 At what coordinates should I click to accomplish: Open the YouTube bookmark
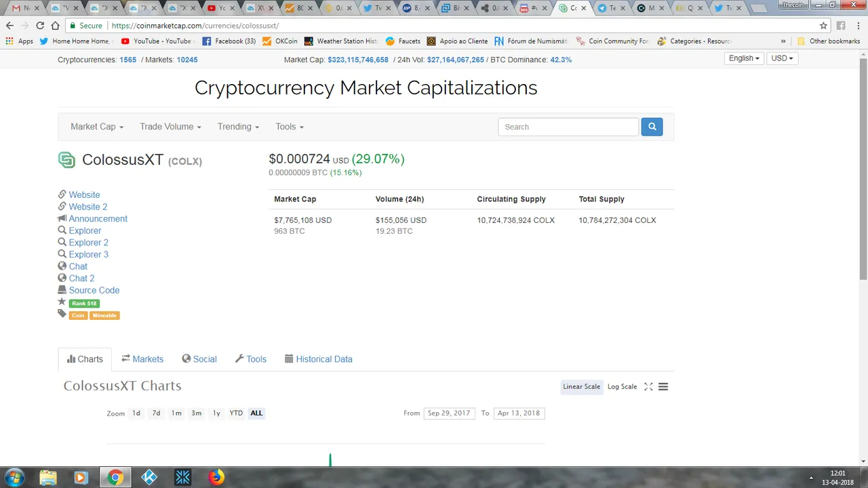click(156, 41)
